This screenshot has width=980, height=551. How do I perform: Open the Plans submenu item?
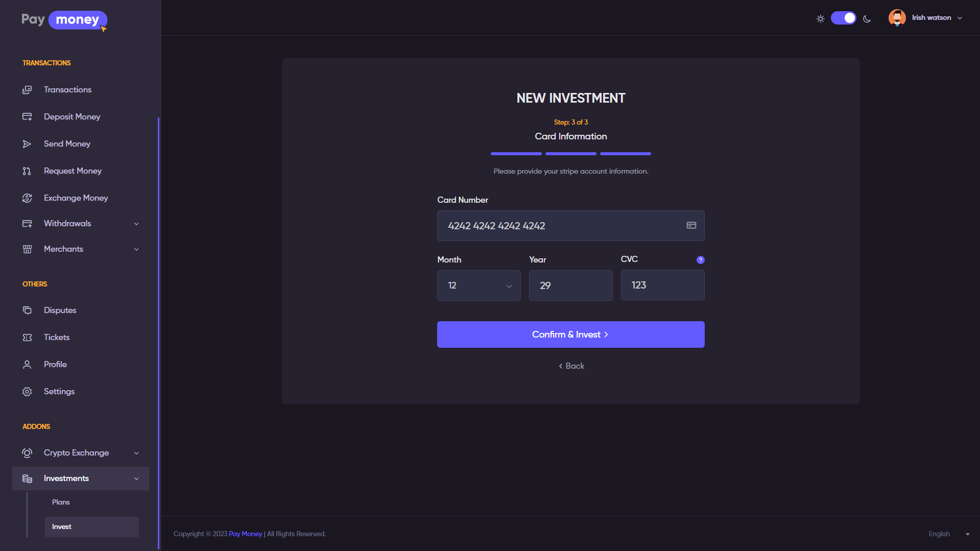pos(61,502)
